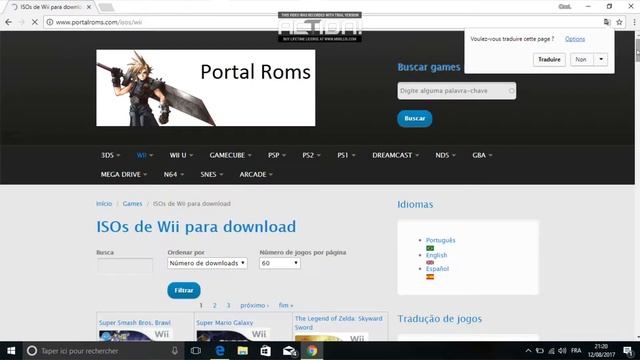The width and height of the screenshot is (640, 360).
Task: Open The Legend of Zelda: Skyward Sword link
Action: (339, 322)
